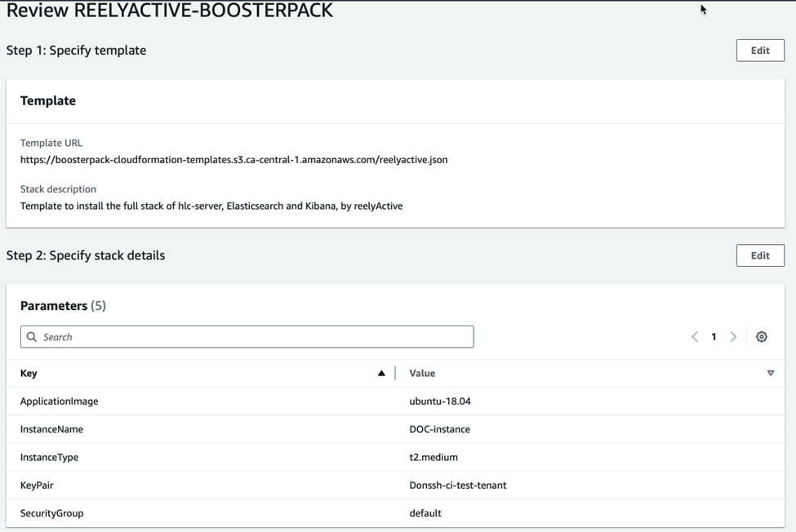Select the ApplicationImage parameter row

coord(60,401)
